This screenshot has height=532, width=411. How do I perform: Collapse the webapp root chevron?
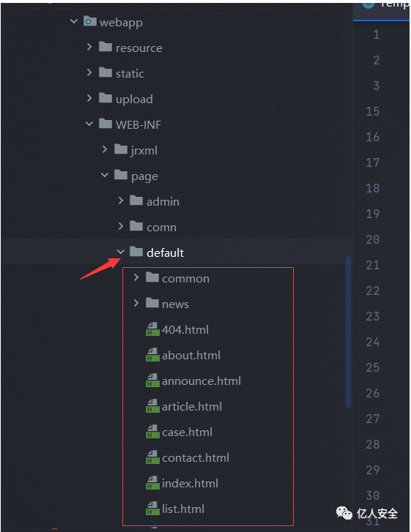coord(74,21)
